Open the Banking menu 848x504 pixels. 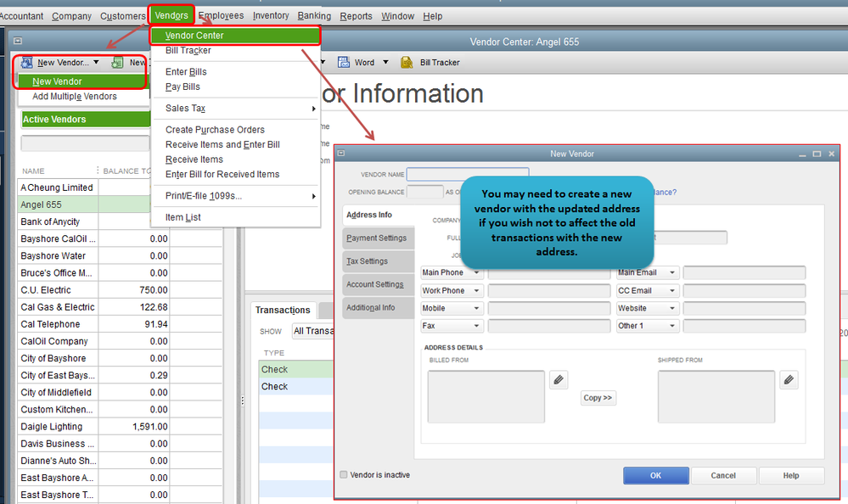[314, 15]
